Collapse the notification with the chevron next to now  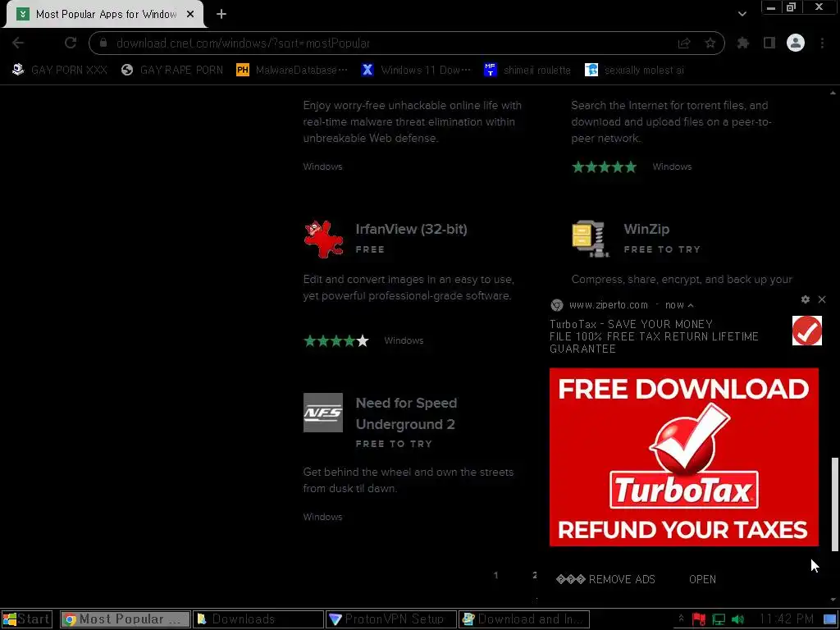691,305
